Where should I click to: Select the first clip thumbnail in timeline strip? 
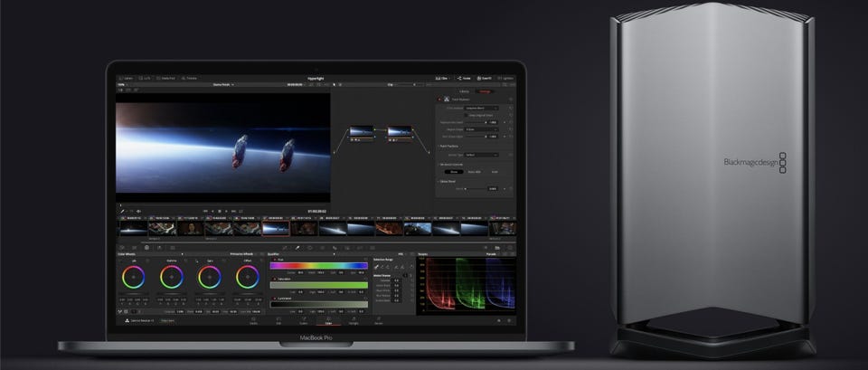click(134, 228)
